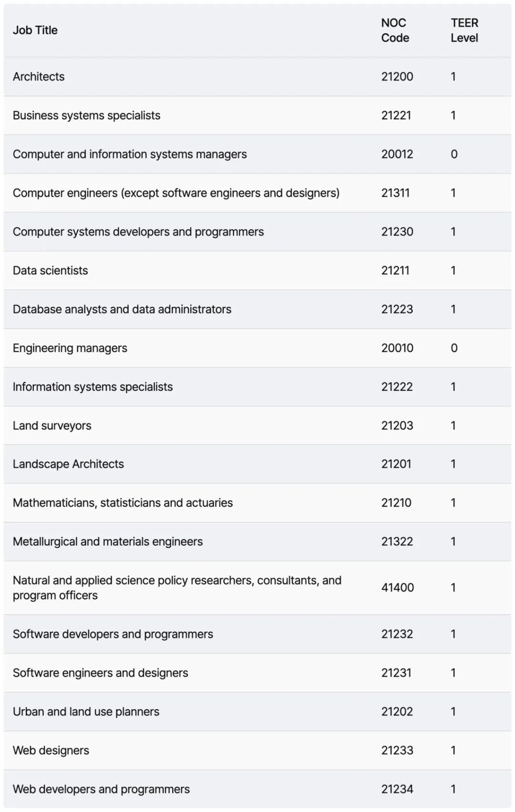
Task: Select the Data scientists job title
Action: 51,271
